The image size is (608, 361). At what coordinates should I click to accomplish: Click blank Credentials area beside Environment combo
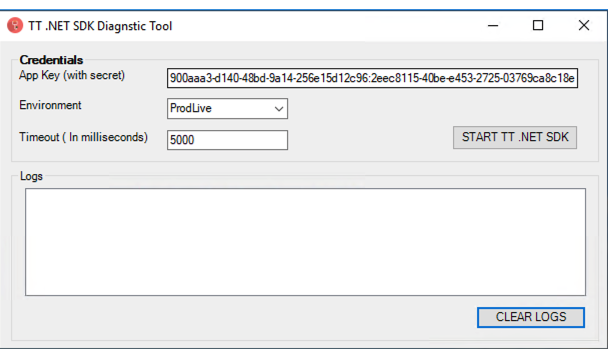coord(368,109)
